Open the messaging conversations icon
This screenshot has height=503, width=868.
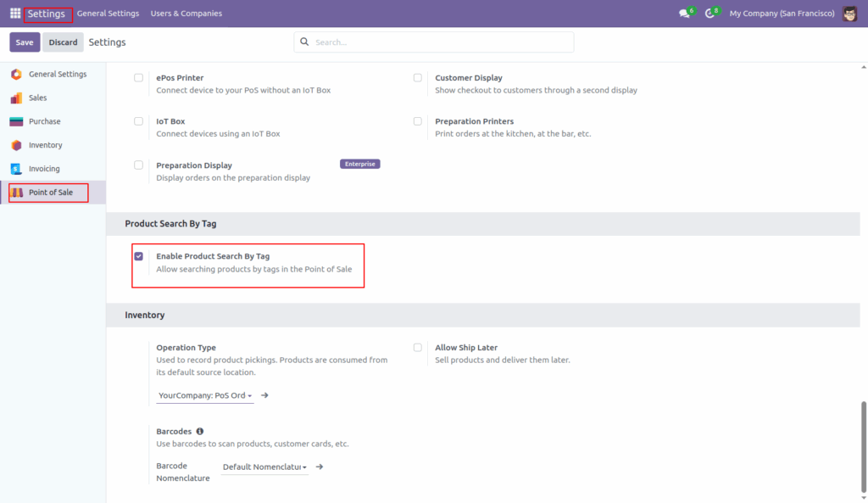(x=683, y=13)
